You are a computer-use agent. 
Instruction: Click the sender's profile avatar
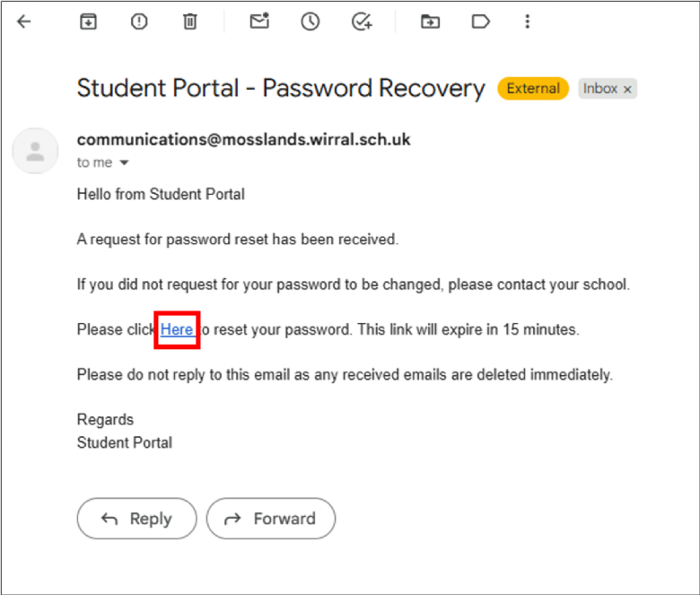pos(36,151)
